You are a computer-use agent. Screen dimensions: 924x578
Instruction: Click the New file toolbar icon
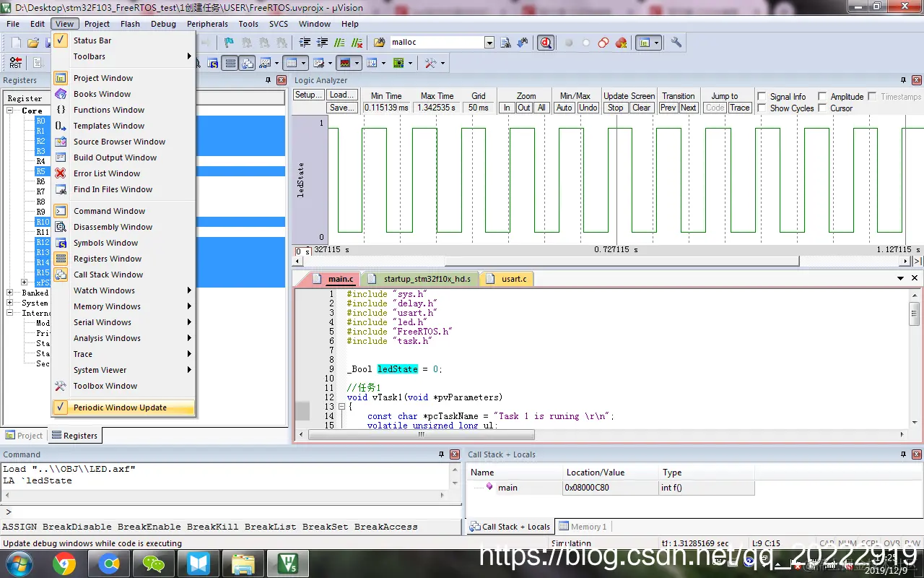click(x=16, y=43)
